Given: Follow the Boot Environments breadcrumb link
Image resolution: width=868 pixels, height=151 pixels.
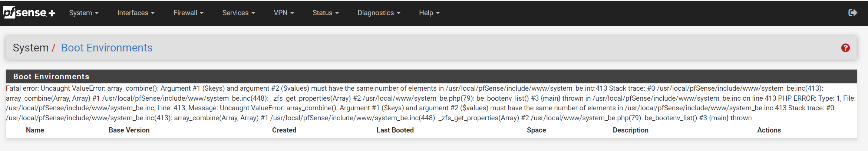Looking at the screenshot, I should click(107, 48).
